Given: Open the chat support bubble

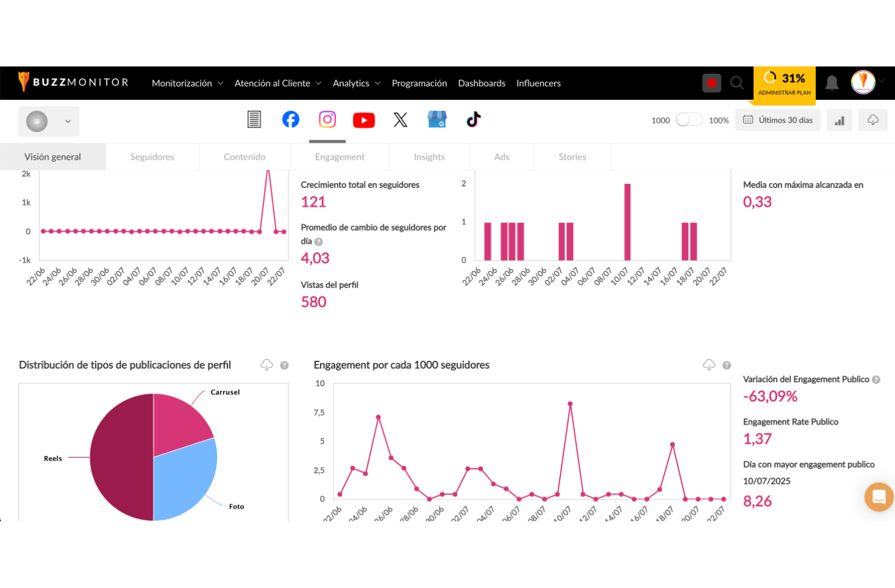Looking at the screenshot, I should pos(878,497).
